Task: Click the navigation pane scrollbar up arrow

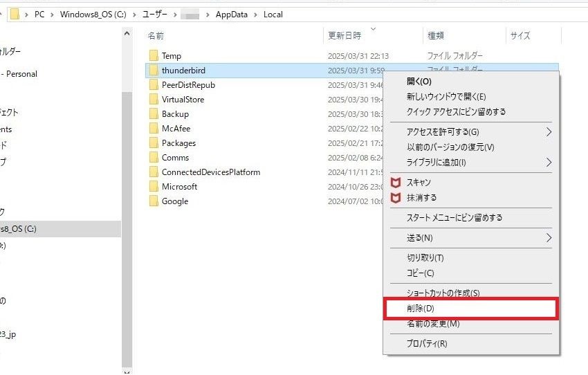Action: click(127, 33)
